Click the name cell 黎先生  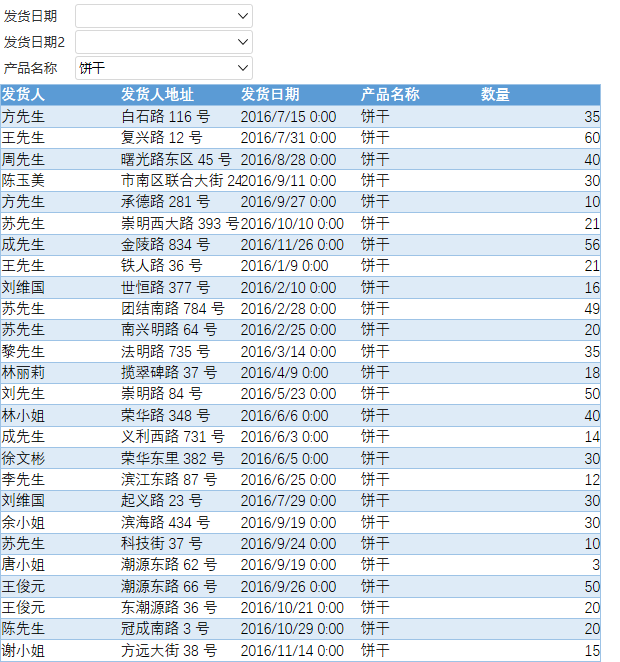tap(23, 352)
